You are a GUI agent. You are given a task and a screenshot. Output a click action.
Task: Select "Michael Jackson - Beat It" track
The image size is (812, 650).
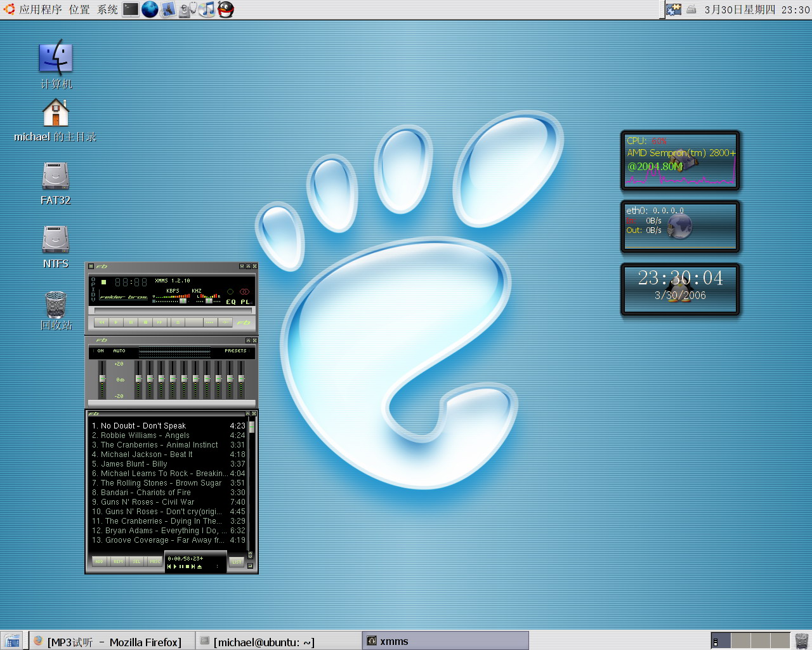168,454
